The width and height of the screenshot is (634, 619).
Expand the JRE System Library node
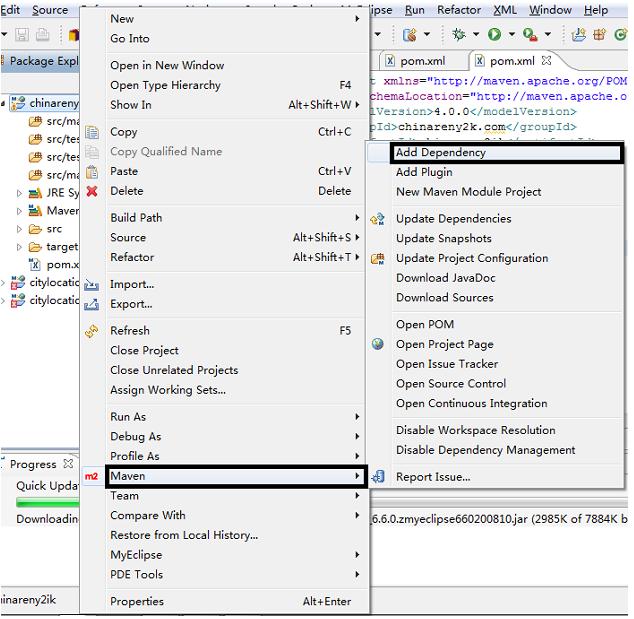coord(19,193)
